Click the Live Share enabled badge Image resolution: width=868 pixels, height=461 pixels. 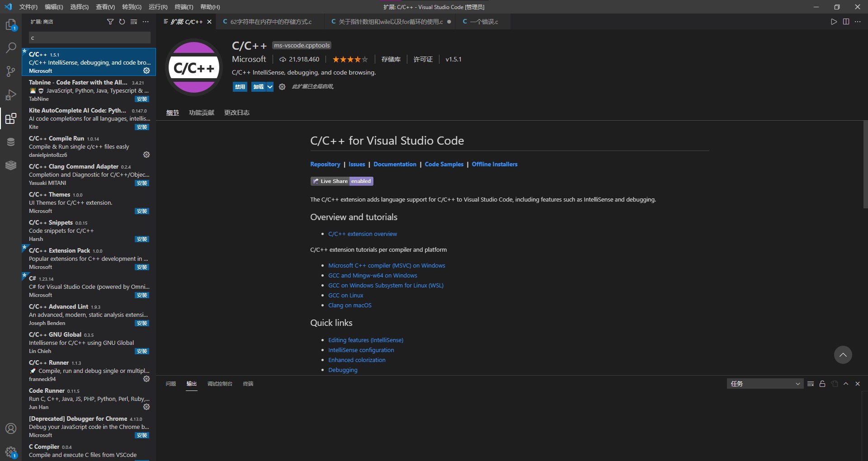point(342,181)
